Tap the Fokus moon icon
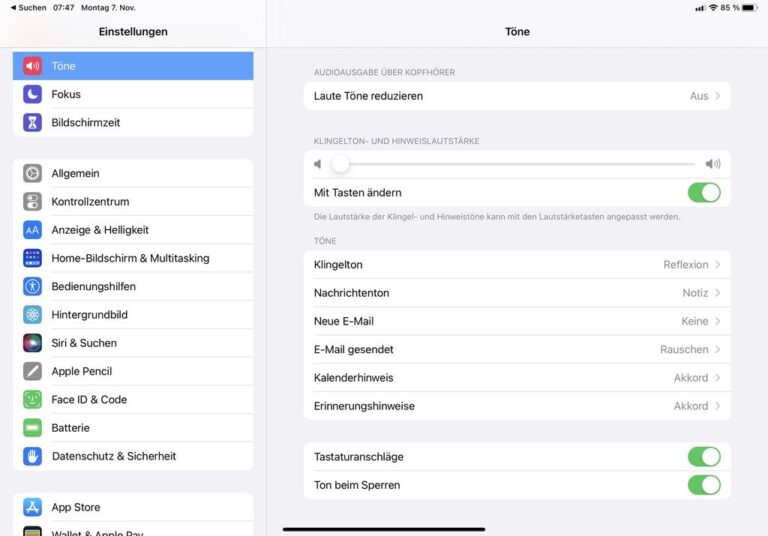This screenshot has width=768, height=536. tap(33, 94)
